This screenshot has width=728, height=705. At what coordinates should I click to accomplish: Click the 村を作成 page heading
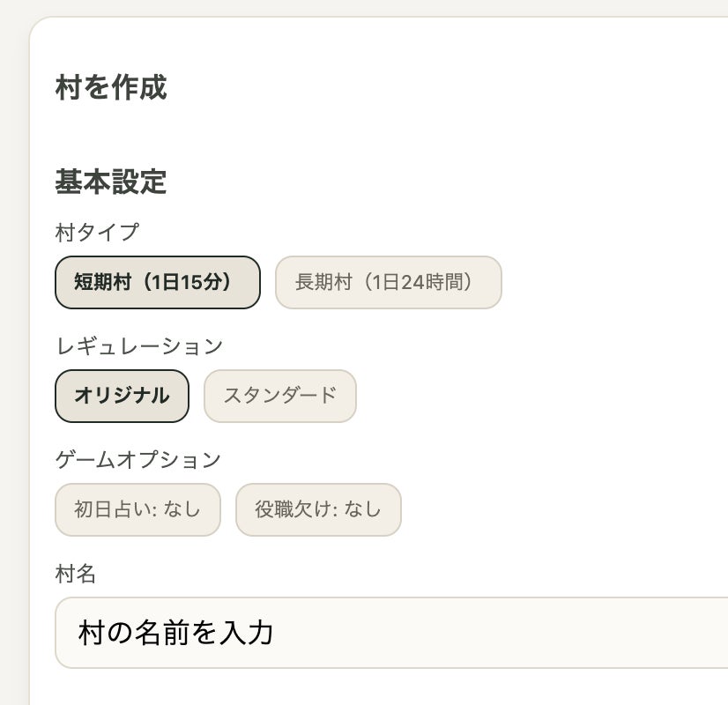(x=110, y=87)
